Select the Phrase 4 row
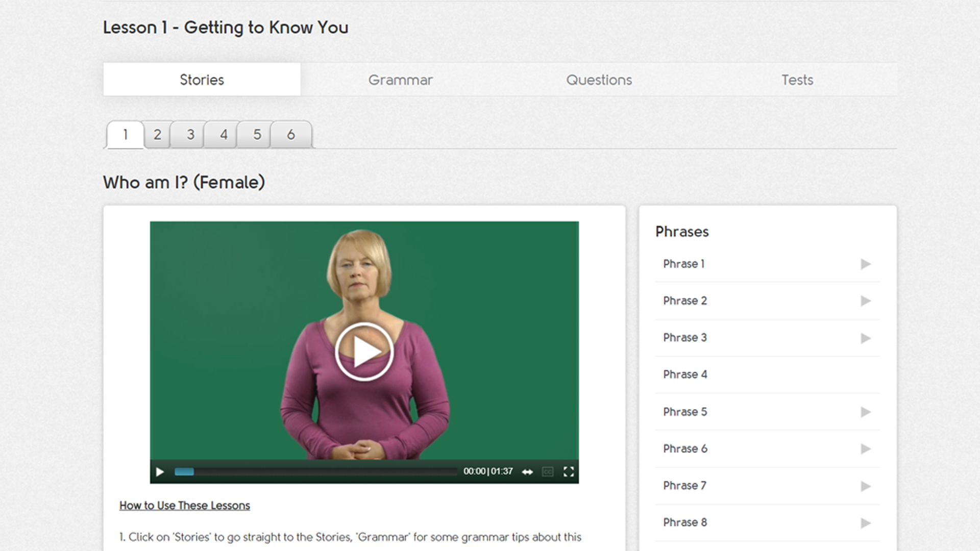This screenshot has height=551, width=980. [x=768, y=374]
